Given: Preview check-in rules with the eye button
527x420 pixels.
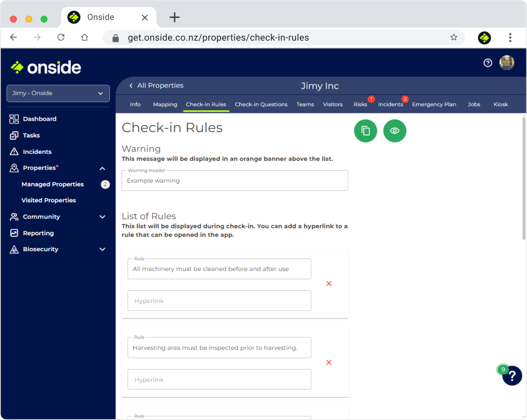Looking at the screenshot, I should coord(395,131).
